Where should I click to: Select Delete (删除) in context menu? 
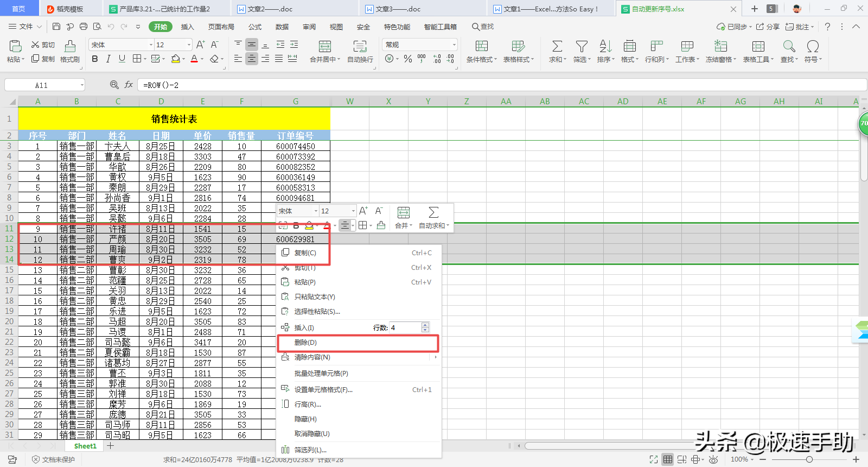(358, 343)
